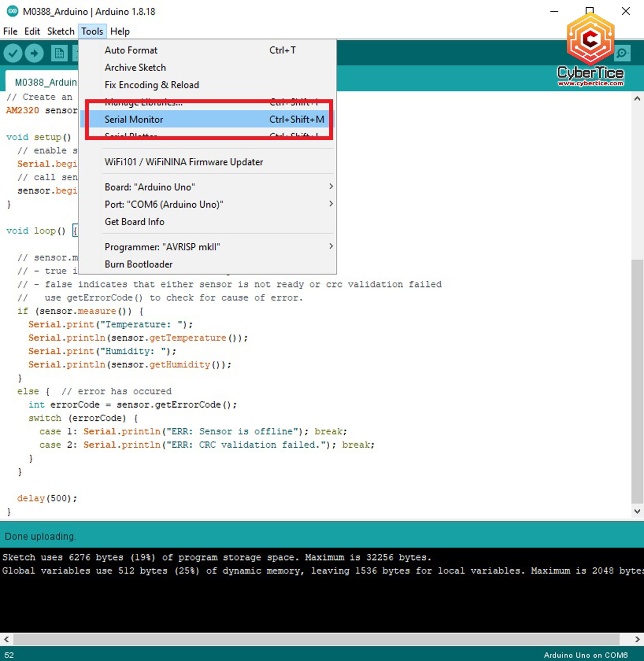Viewport: 644px width, 661px height.
Task: Open the Serial Monitor via the magnifier icon
Action: (x=622, y=53)
